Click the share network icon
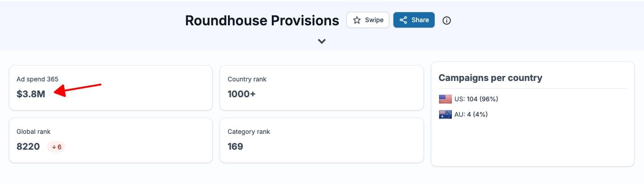This screenshot has width=644, height=185. [x=403, y=20]
